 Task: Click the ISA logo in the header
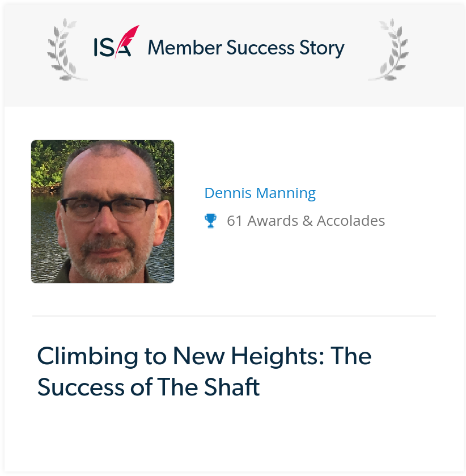117,42
